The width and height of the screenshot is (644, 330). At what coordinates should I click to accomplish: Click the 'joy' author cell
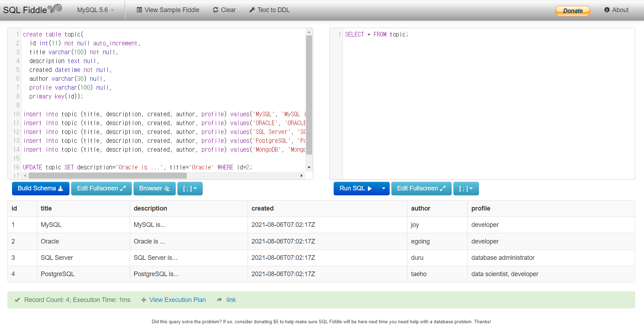tap(437, 225)
